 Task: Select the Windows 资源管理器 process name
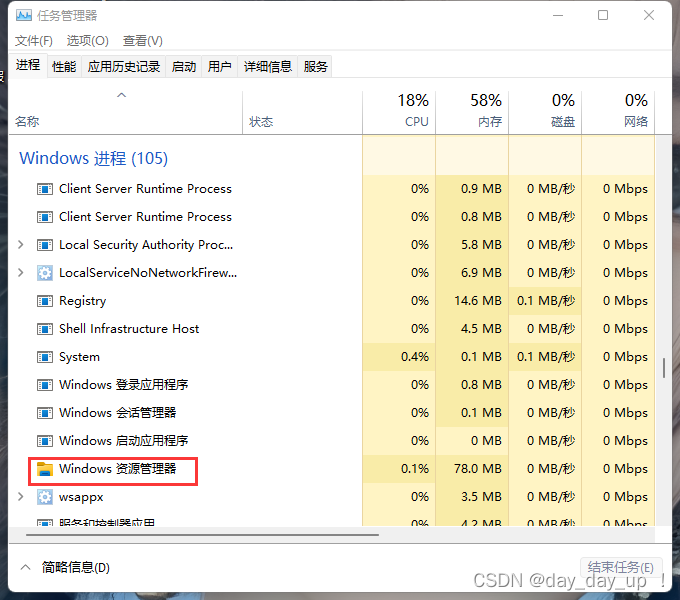click(118, 469)
